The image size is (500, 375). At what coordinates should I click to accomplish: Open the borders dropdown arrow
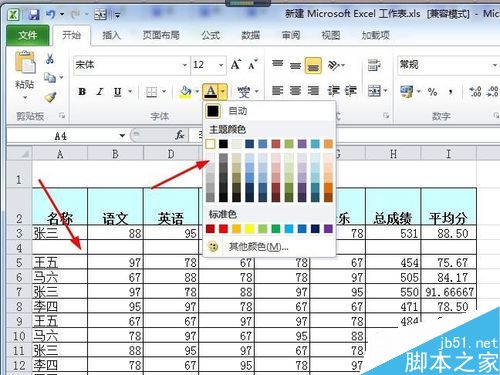click(x=164, y=91)
